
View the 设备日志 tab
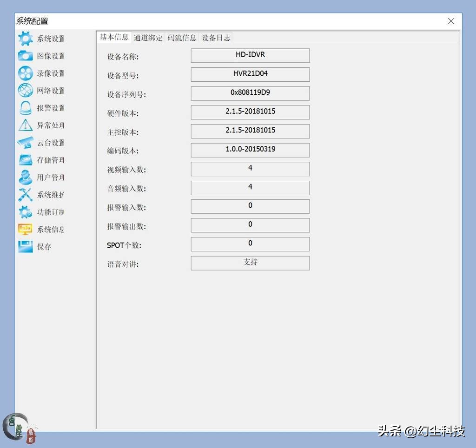(216, 38)
